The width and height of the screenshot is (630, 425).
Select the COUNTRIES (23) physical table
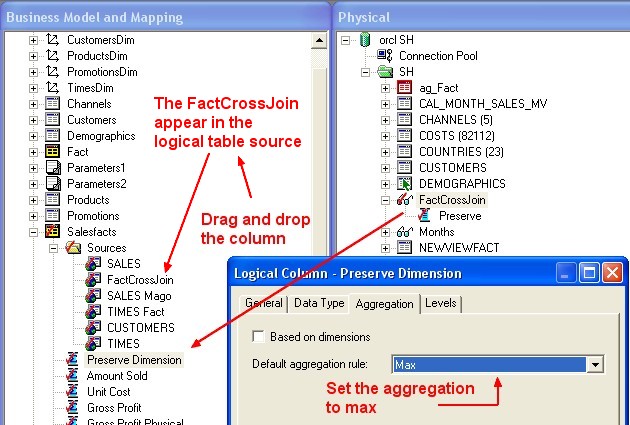461,152
